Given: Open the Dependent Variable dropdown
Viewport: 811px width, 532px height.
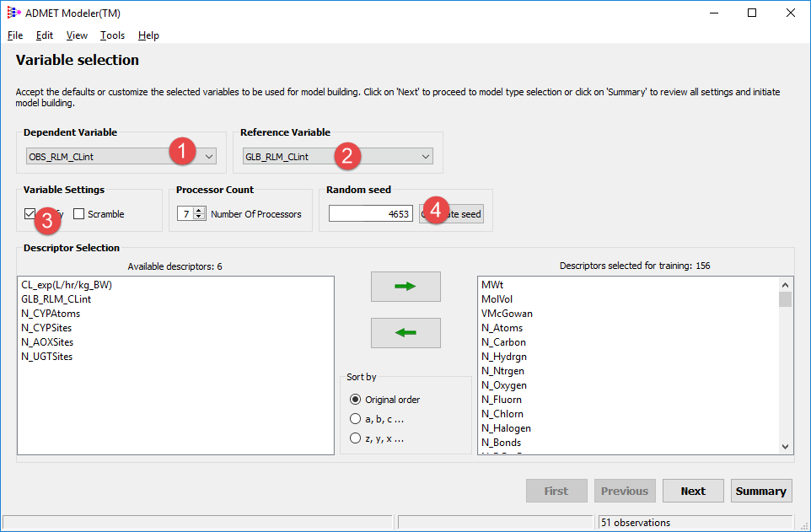Looking at the screenshot, I should (121, 156).
